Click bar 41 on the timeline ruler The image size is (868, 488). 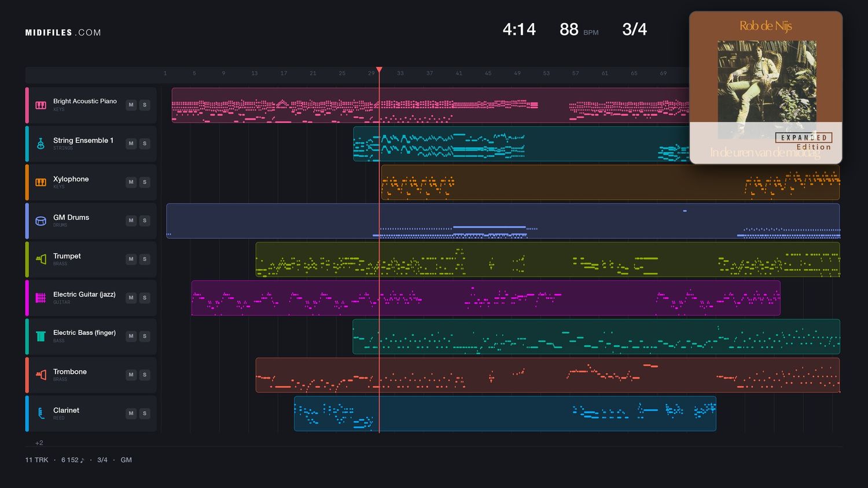coord(459,73)
